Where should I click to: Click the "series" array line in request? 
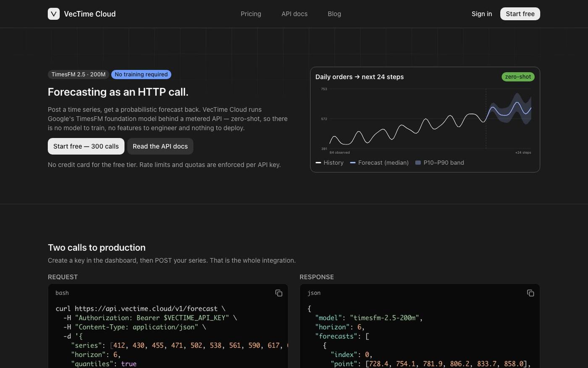[179, 346]
